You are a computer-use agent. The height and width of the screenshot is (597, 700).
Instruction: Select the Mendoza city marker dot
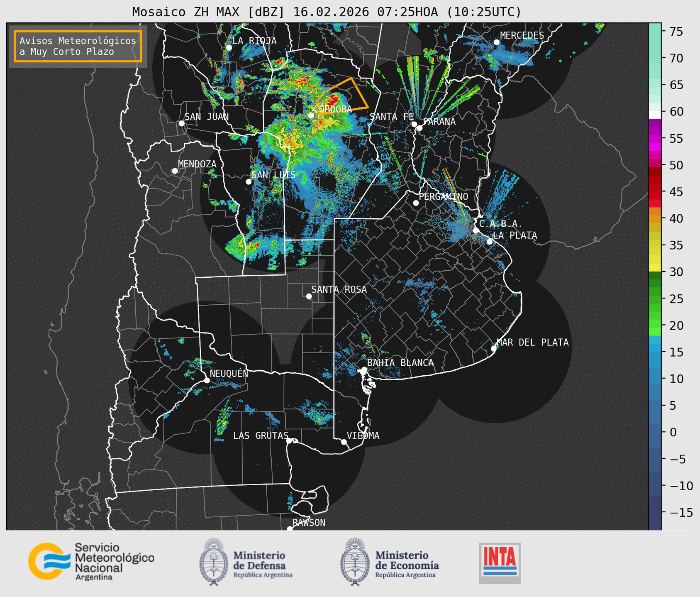click(175, 171)
